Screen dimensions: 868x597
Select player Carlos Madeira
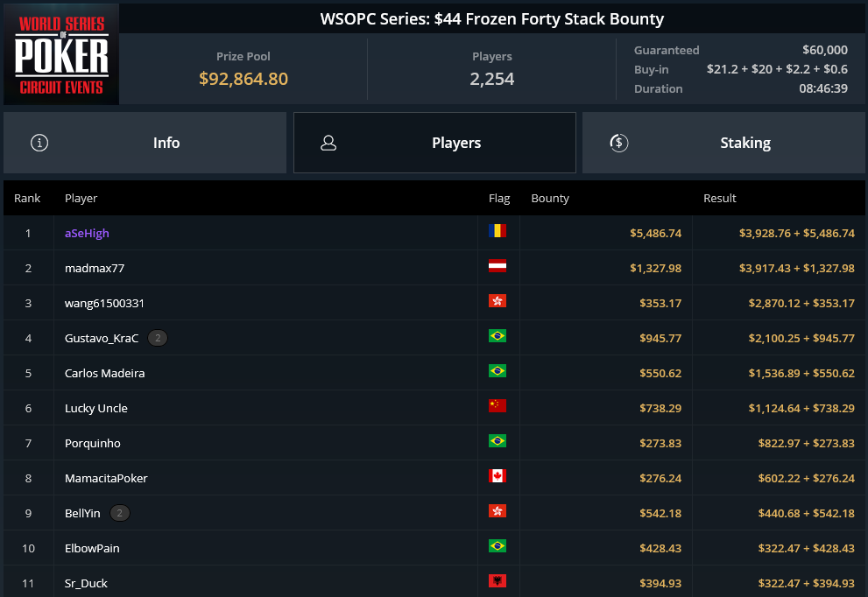pos(104,374)
